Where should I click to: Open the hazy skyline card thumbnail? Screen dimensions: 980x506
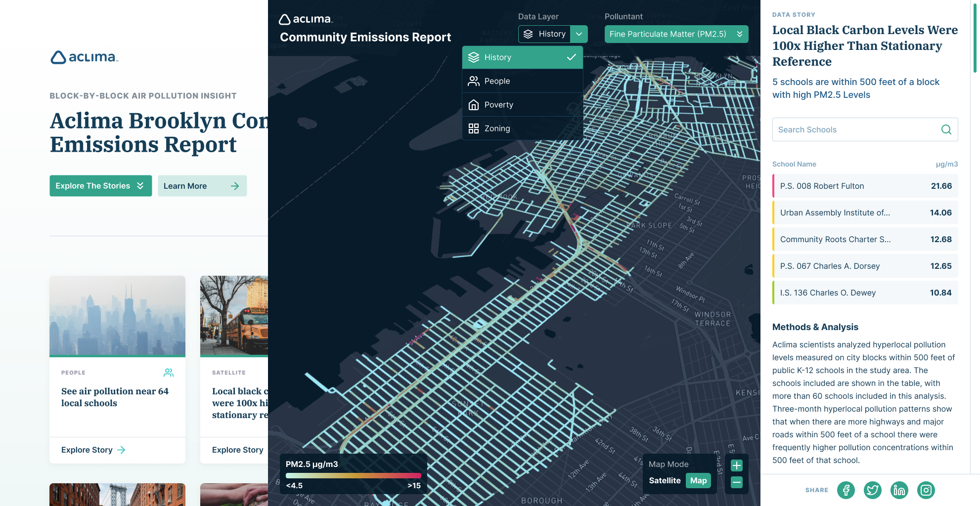[117, 315]
